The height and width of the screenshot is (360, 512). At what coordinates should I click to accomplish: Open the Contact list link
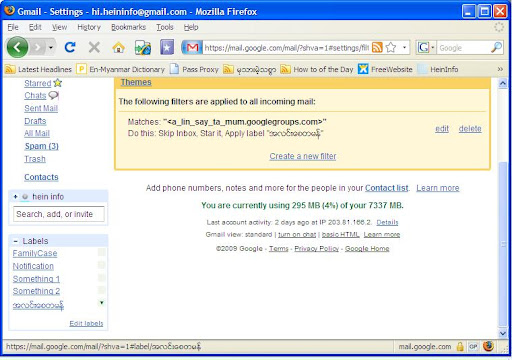pyautogui.click(x=387, y=188)
